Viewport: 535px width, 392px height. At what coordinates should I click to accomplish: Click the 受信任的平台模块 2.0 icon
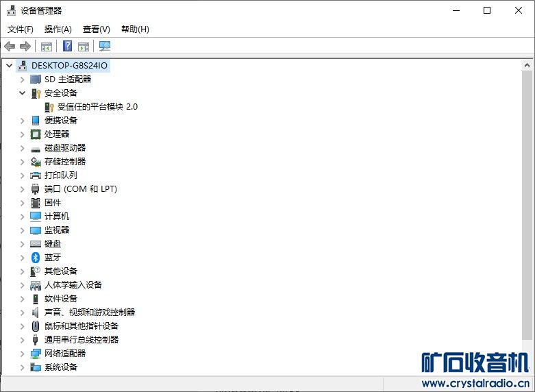coord(49,107)
